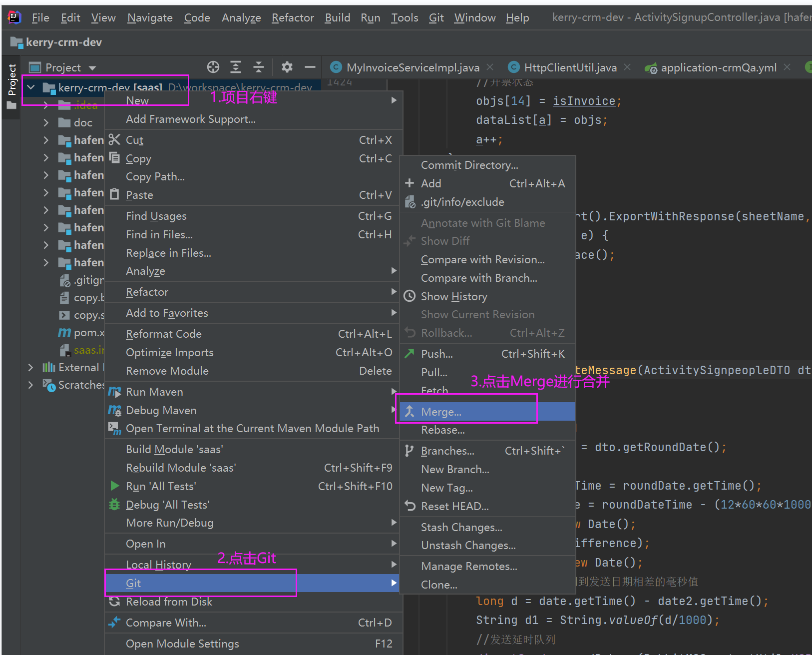812x655 pixels.
Task: Open the Navigate menu
Action: pos(150,18)
